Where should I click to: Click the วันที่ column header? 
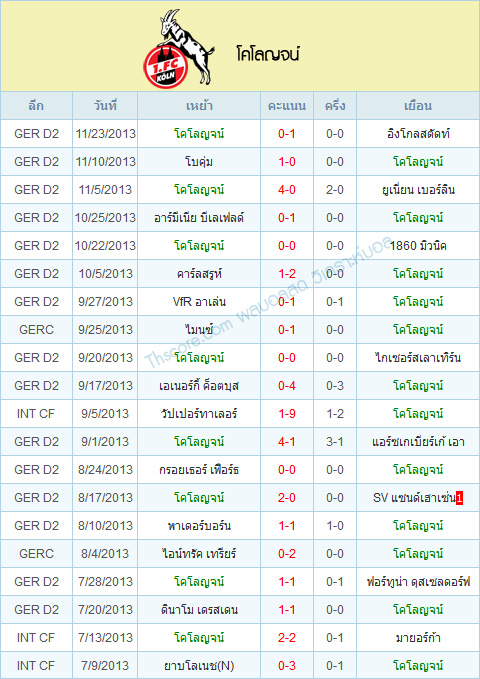point(105,106)
